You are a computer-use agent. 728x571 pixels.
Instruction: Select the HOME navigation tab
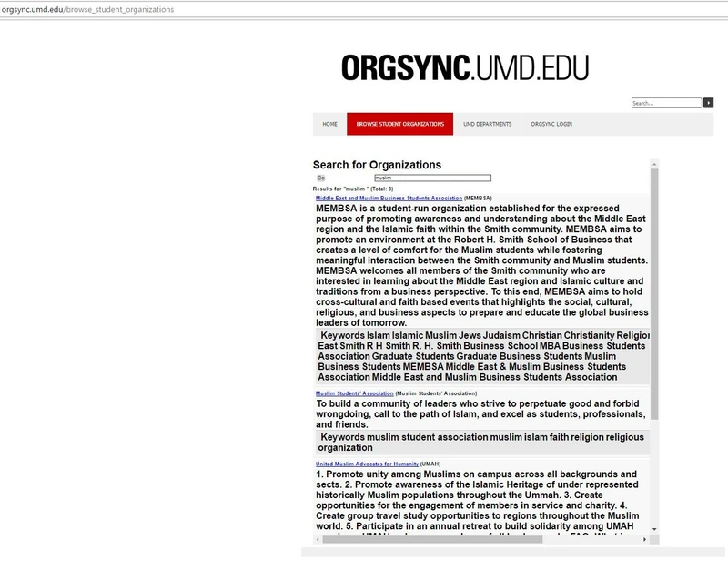(331, 122)
